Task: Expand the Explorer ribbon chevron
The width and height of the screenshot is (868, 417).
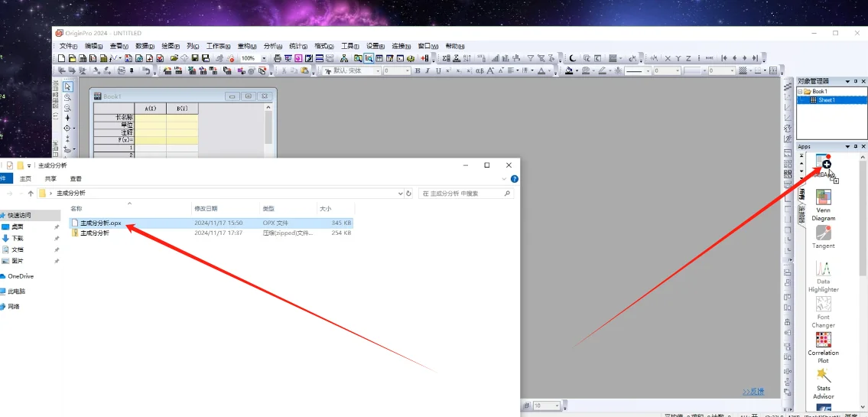Action: coord(504,179)
